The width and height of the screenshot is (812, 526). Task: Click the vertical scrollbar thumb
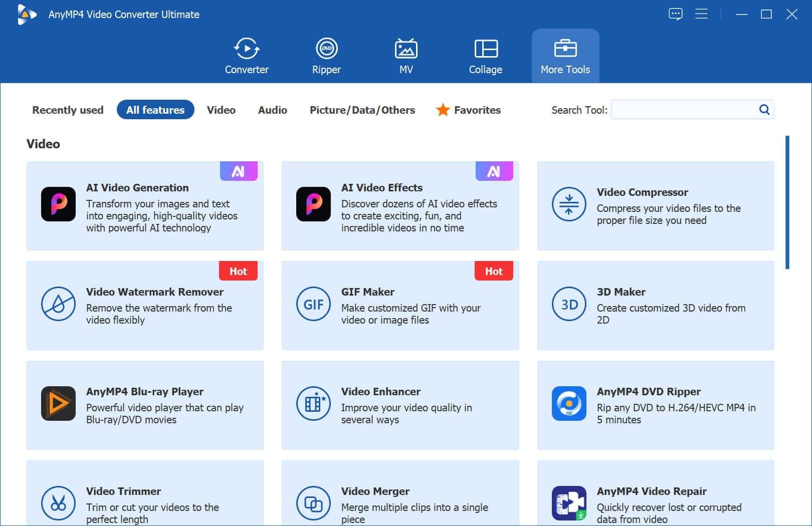coord(787,202)
